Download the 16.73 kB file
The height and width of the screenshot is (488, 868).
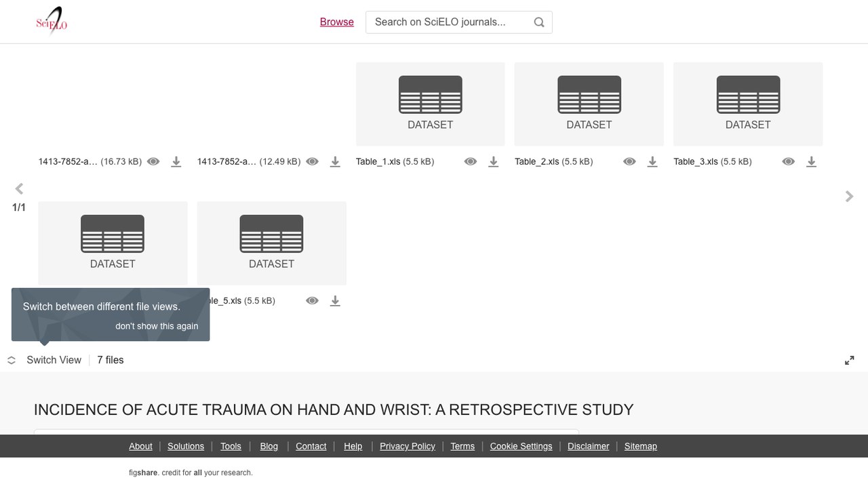(x=176, y=162)
